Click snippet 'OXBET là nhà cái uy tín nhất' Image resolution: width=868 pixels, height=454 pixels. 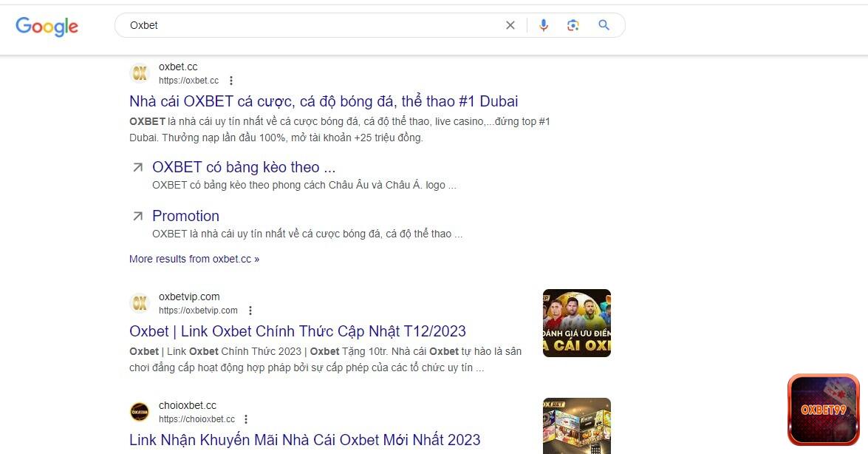click(x=339, y=129)
